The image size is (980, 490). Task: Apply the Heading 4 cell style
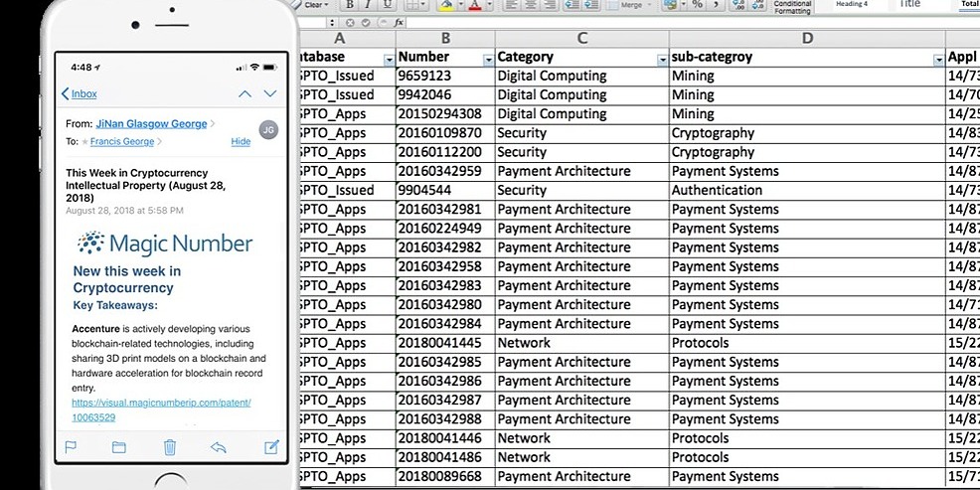(x=852, y=4)
